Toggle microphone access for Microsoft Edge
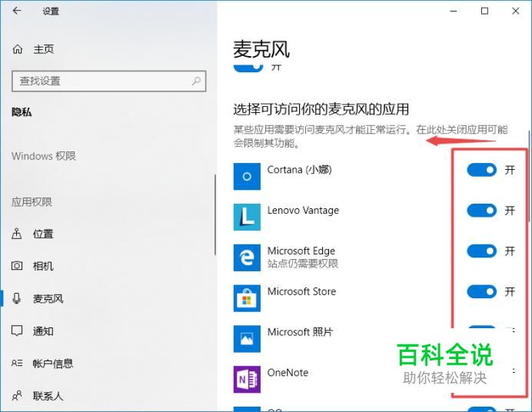The height and width of the screenshot is (412, 532). click(481, 251)
